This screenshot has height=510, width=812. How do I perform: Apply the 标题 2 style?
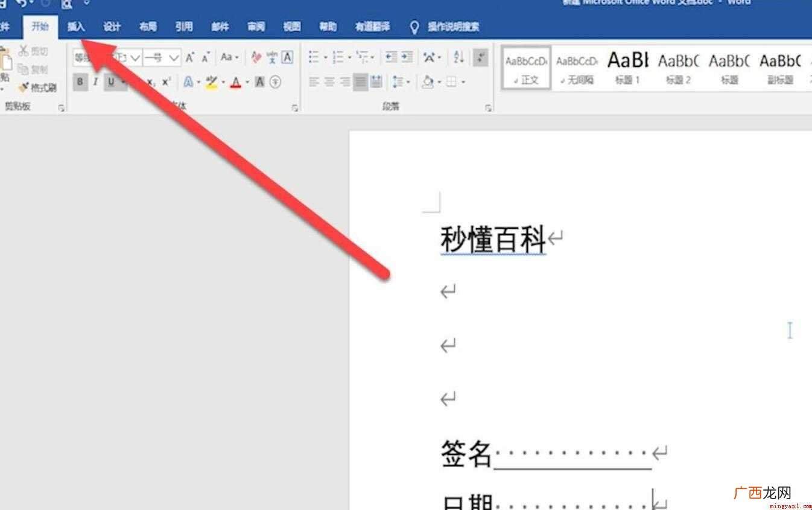click(678, 68)
